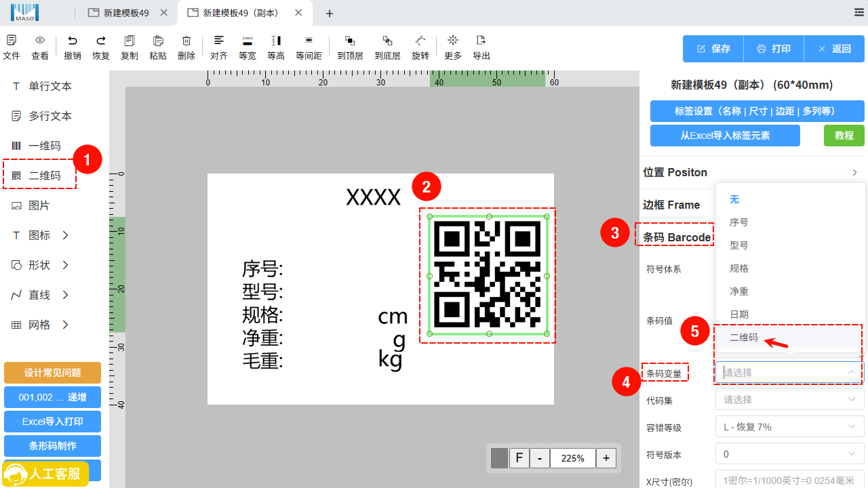868x488 pixels.
Task: Click the F fit-zoom button
Action: (519, 458)
